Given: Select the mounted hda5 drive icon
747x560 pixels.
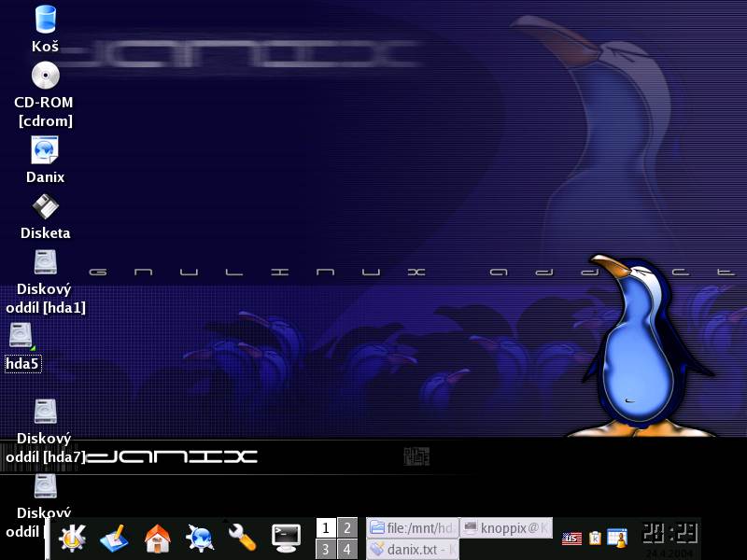Looking at the screenshot, I should (22, 336).
